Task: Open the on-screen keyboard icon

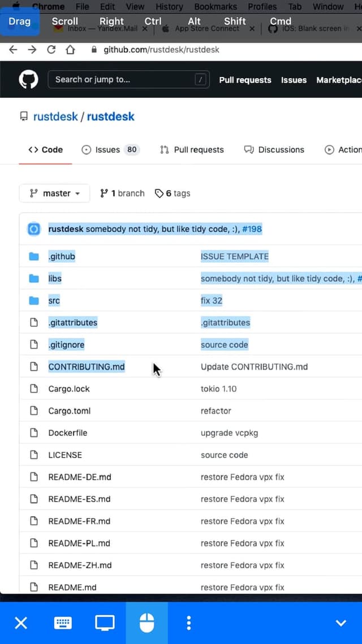Action: (63, 623)
